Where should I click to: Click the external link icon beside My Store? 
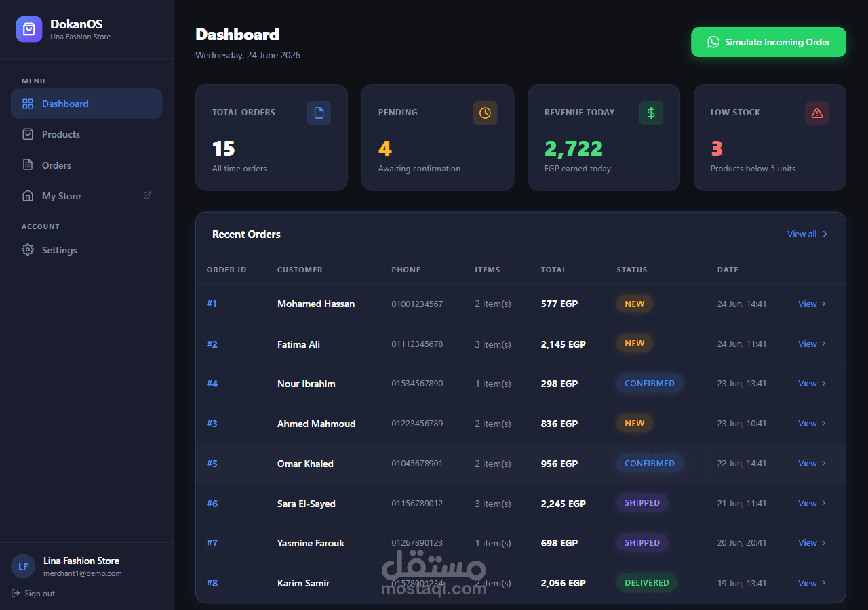[x=147, y=195]
